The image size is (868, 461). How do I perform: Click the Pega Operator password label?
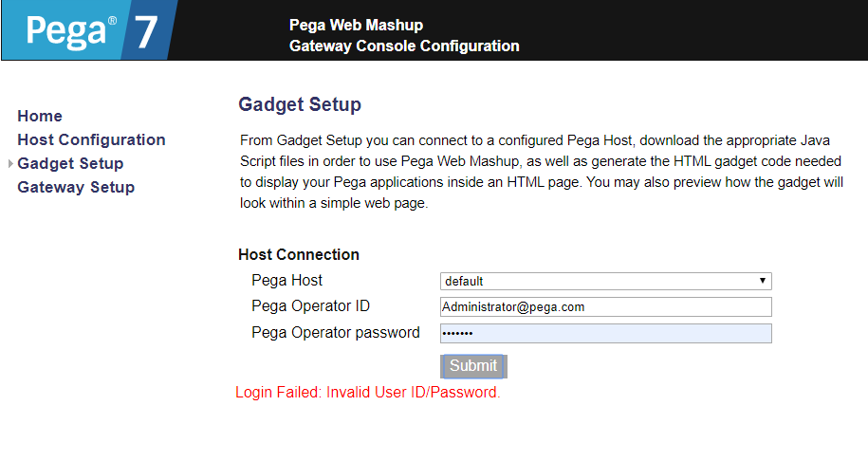(336, 333)
